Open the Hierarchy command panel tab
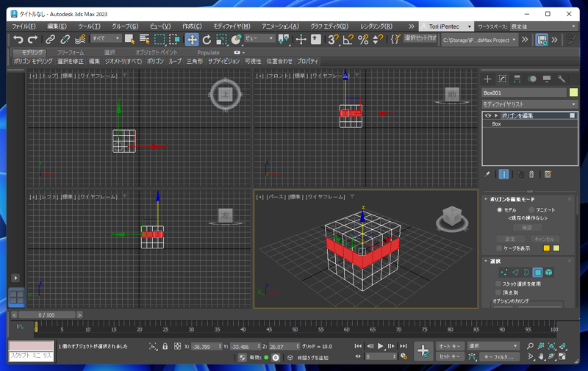The image size is (588, 371). coord(517,79)
